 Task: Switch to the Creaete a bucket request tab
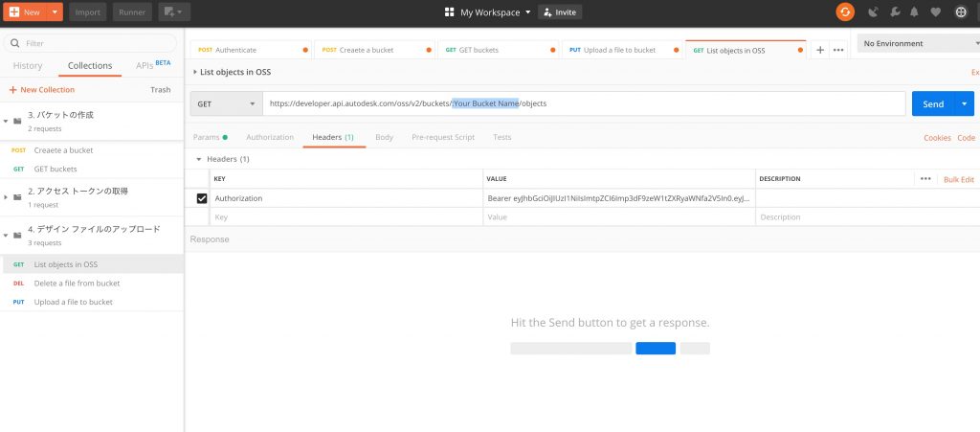click(375, 50)
